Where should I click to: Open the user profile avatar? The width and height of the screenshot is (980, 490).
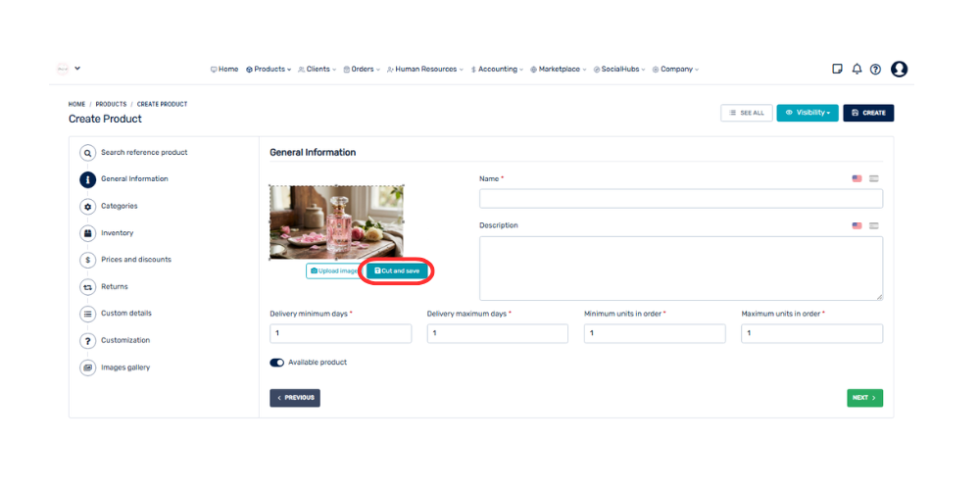point(899,70)
